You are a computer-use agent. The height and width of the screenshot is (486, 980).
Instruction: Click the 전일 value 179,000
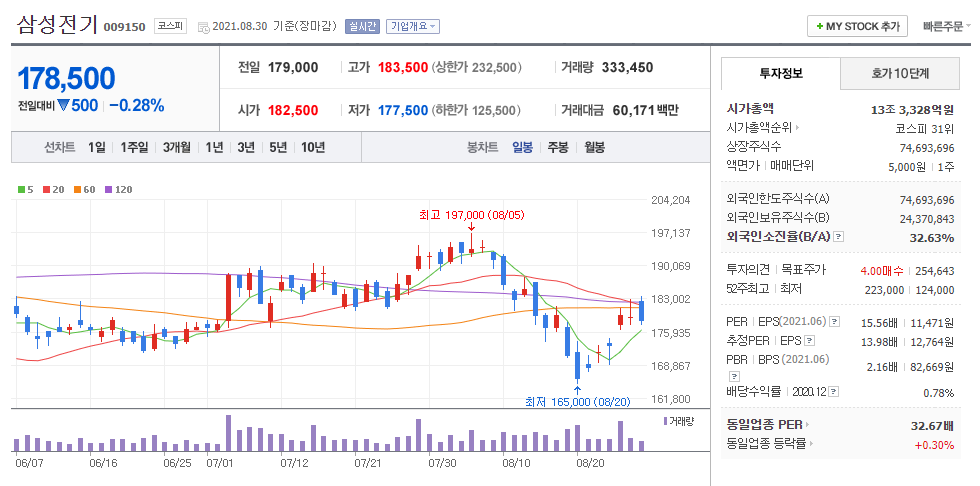click(292, 67)
